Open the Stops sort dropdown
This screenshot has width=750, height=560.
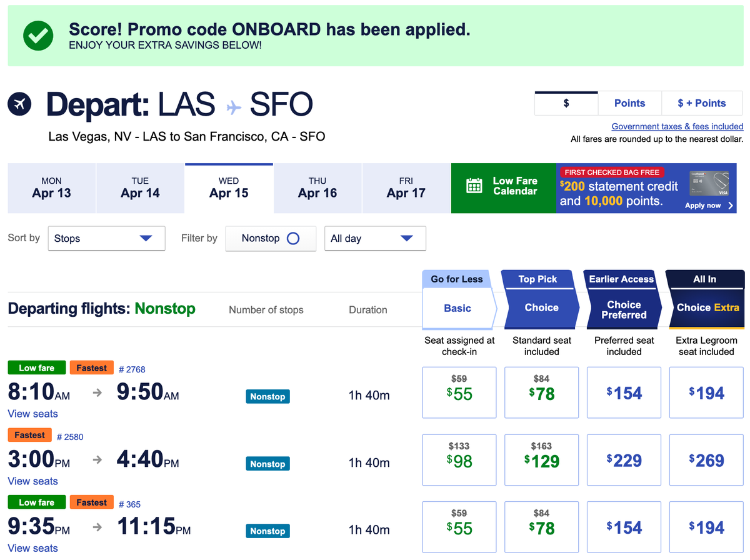point(106,238)
